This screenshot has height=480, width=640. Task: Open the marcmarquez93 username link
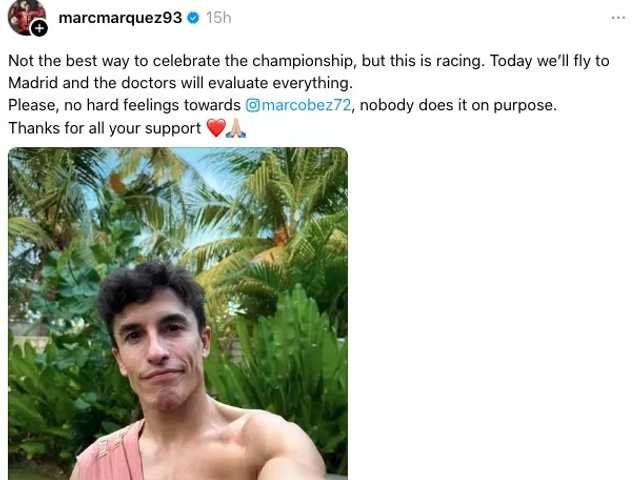click(x=120, y=18)
